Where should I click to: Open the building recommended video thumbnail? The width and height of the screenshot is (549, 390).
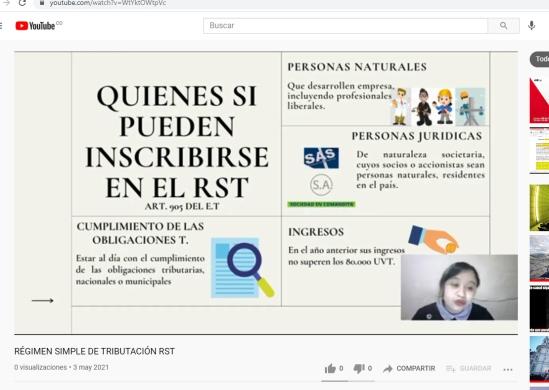click(539, 359)
